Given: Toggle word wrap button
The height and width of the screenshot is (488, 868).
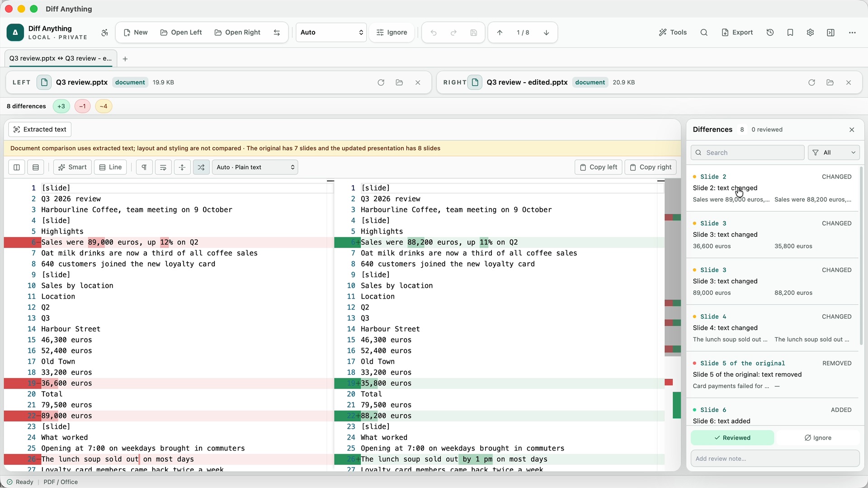Looking at the screenshot, I should coord(163,167).
